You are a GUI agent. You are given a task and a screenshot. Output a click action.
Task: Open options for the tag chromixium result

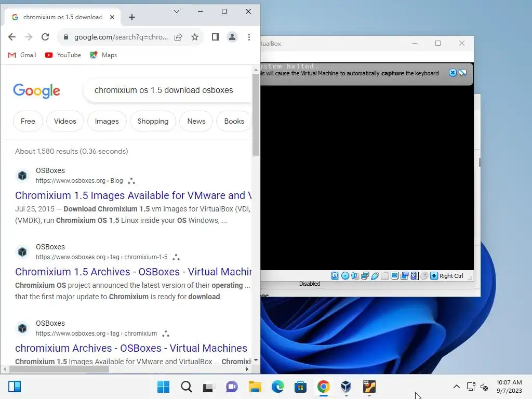[166, 334]
